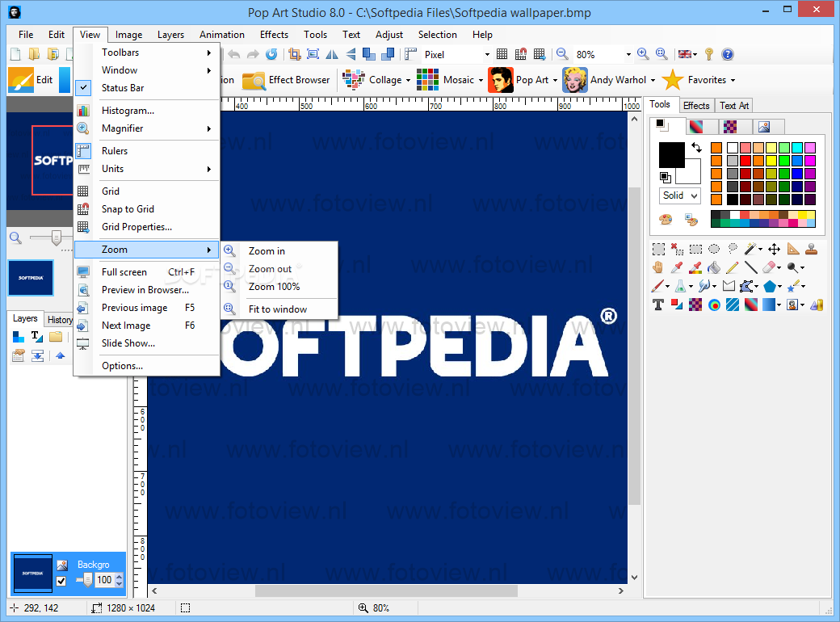The image size is (840, 622).
Task: Toggle Full screen mode
Action: click(x=147, y=271)
